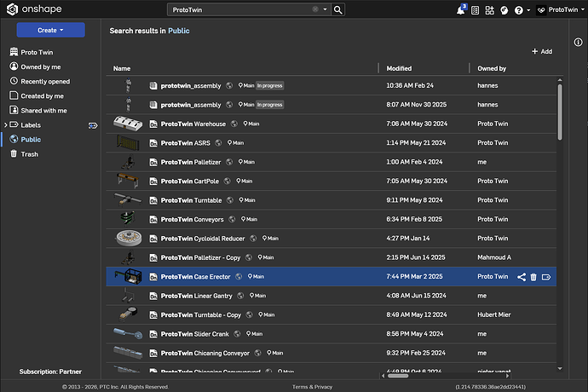Viewport: 588px width, 392px height.
Task: Toggle the details info panel icon
Action: pos(578,42)
